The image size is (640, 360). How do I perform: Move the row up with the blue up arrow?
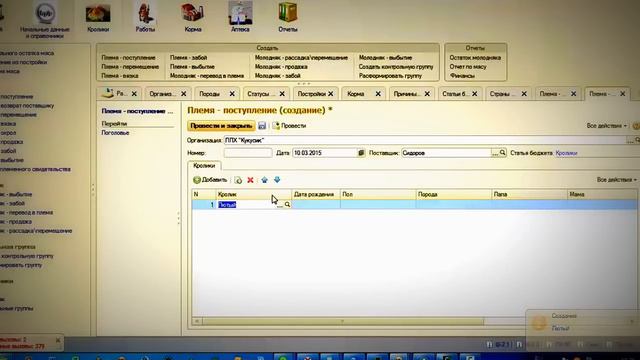pyautogui.click(x=264, y=180)
